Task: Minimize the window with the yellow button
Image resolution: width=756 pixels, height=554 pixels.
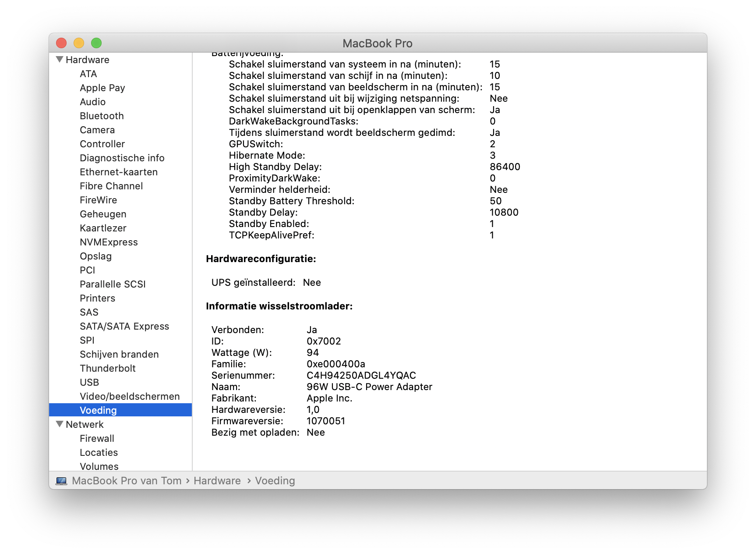Action: tap(79, 43)
